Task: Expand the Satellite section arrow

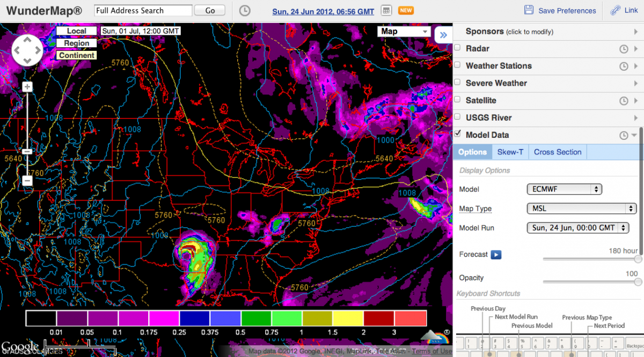Action: click(635, 101)
